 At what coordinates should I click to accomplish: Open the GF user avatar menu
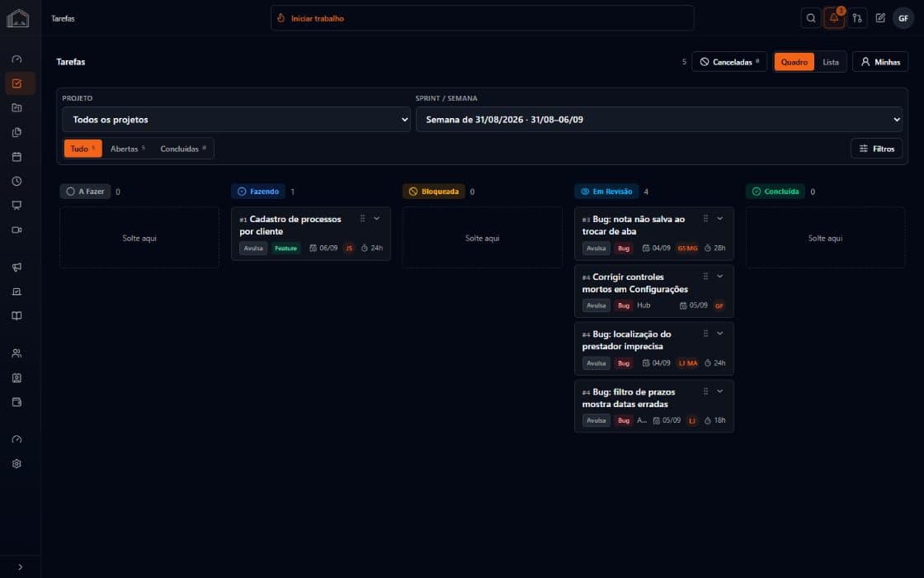point(903,18)
